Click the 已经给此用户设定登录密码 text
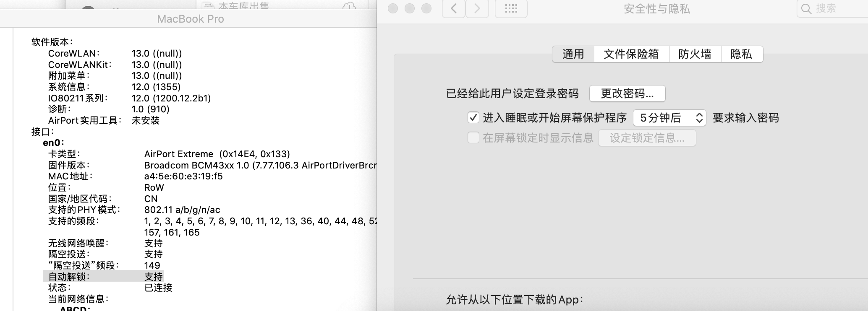The height and width of the screenshot is (311, 868). [512, 93]
